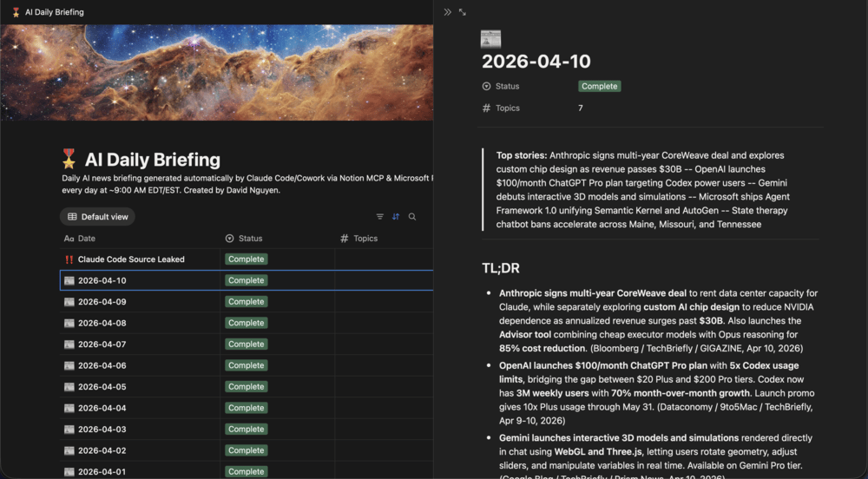
Task: Click the newspaper icon on the 2026-04-05 row
Action: [69, 387]
